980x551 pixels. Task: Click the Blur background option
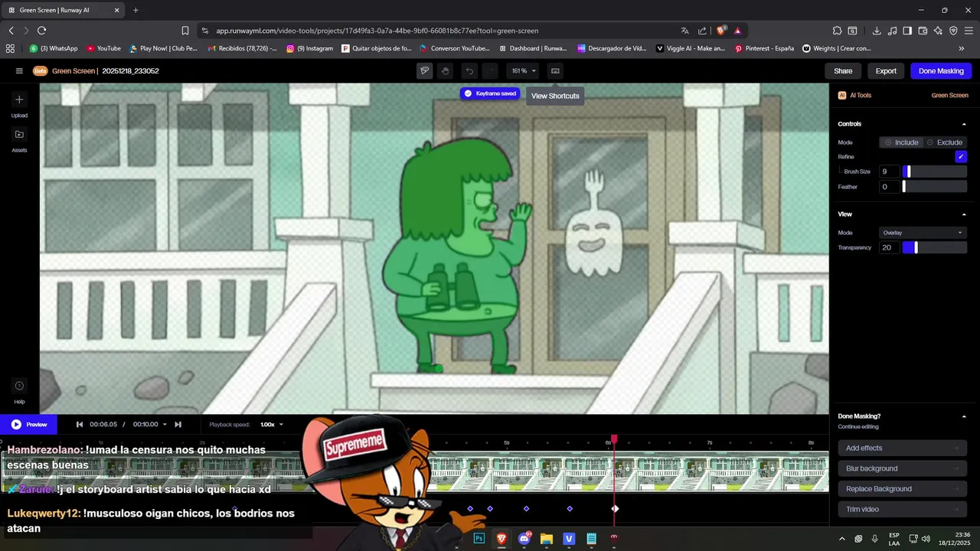(902, 468)
